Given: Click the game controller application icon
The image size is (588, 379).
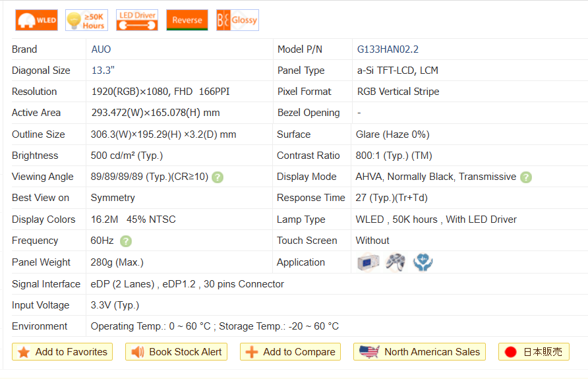Looking at the screenshot, I should tap(396, 262).
